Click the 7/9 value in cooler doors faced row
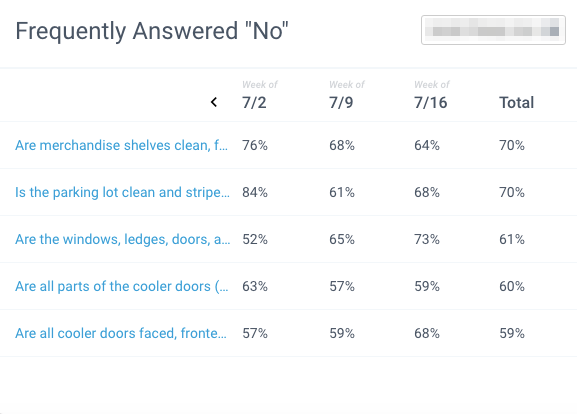This screenshot has height=414, width=577. (x=342, y=333)
